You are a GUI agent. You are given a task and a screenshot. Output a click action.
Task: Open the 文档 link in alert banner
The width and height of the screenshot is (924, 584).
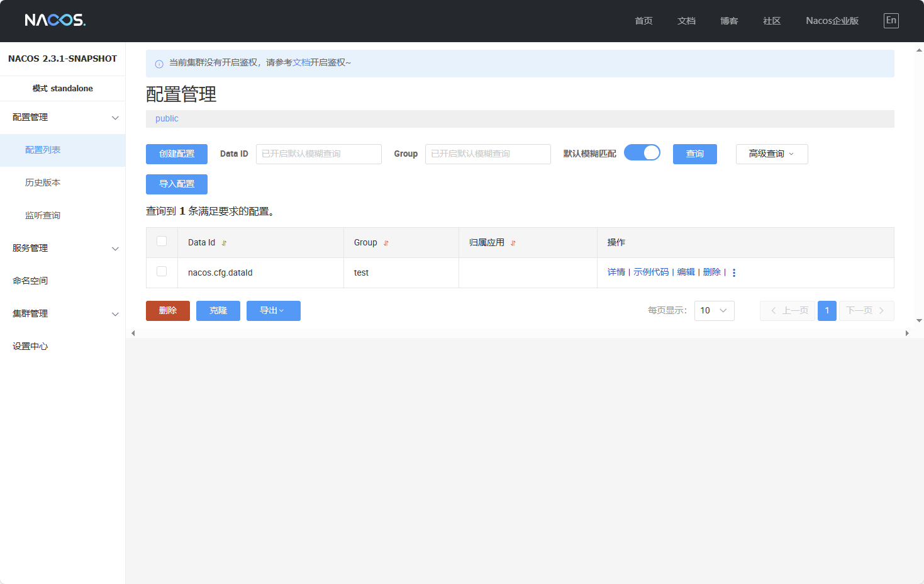301,63
